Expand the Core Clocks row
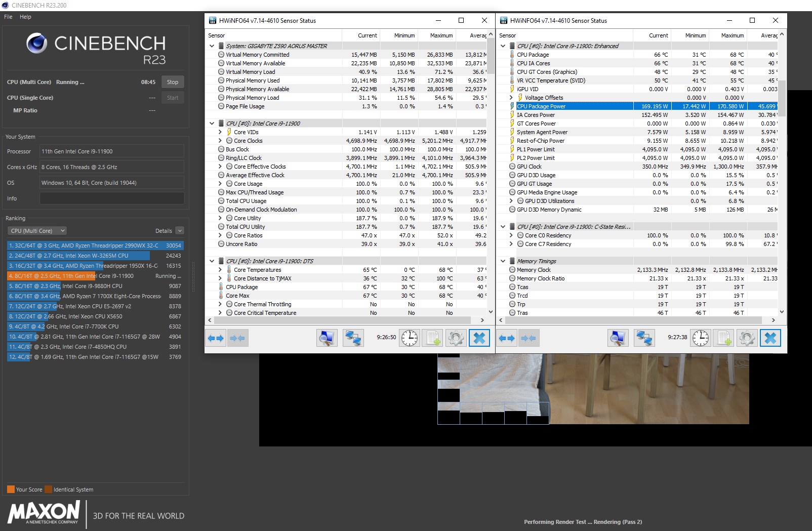Image resolution: width=812 pixels, height=531 pixels. pyautogui.click(x=220, y=141)
